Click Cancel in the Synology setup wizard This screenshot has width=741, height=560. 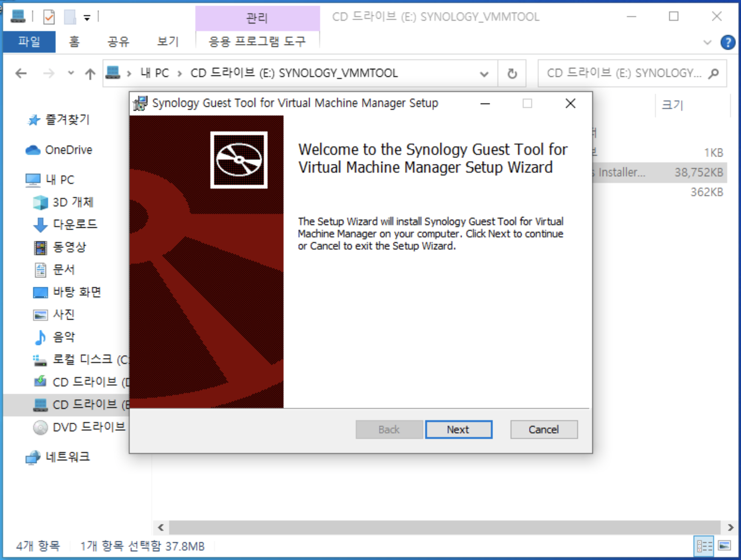[x=544, y=429]
